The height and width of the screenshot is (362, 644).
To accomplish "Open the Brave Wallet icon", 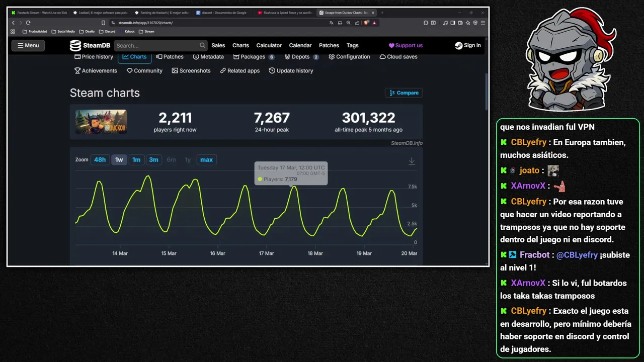I will (x=460, y=23).
